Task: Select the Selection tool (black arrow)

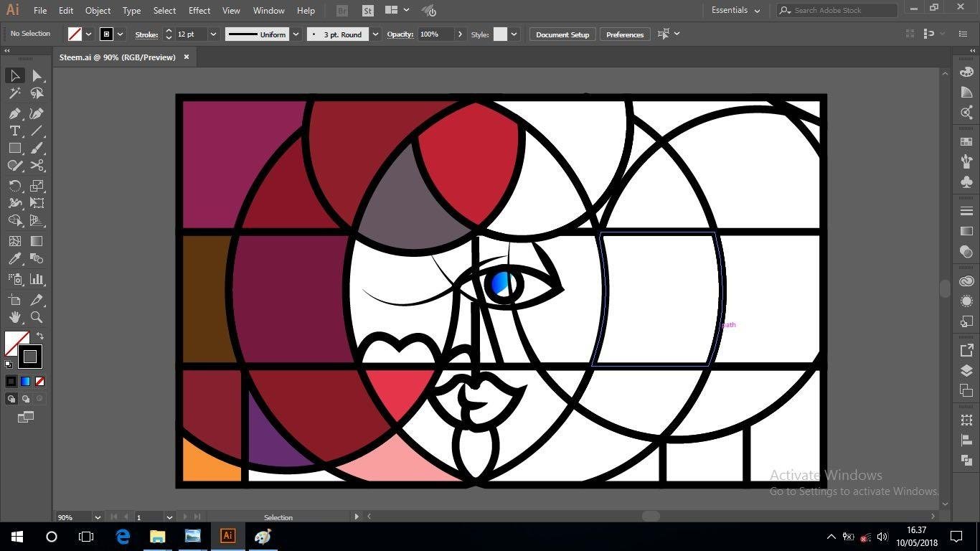Action: click(14, 75)
